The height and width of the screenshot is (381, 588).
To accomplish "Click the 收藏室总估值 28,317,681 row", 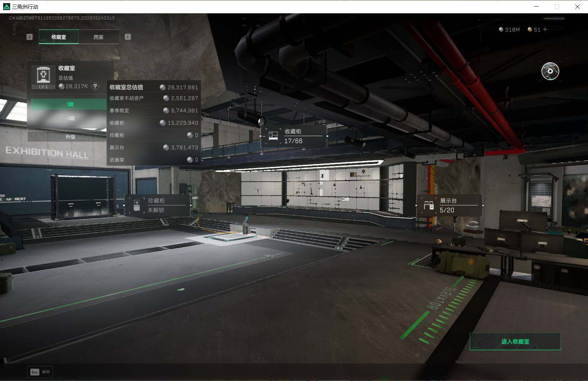I will 154,87.
